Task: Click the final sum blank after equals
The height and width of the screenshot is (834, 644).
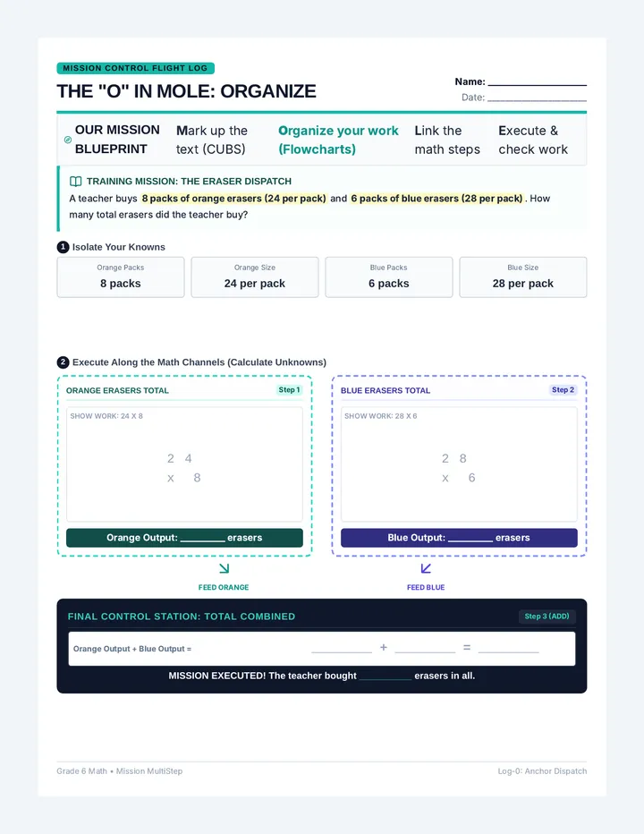Action: click(508, 649)
